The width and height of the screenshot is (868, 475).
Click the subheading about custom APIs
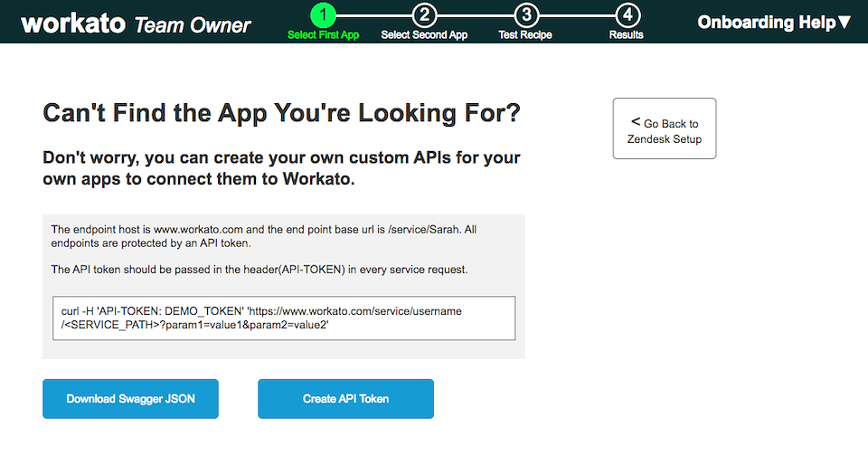[281, 168]
